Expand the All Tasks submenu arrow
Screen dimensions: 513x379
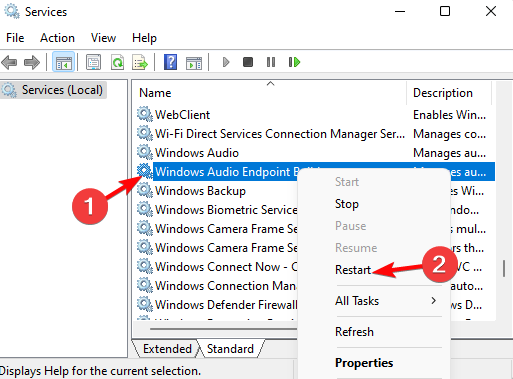(x=433, y=301)
